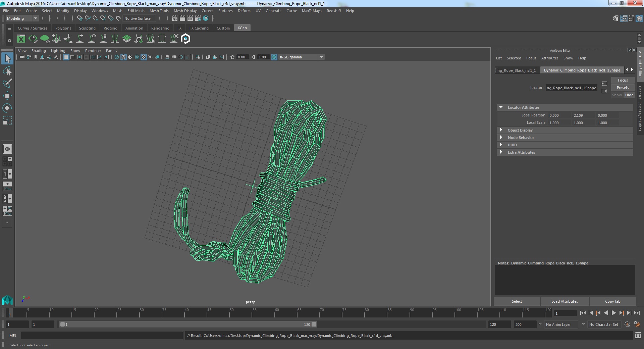Viewport: 644px width, 349px height.
Task: Open the Modeling menu set dropdown
Action: pyautogui.click(x=22, y=18)
